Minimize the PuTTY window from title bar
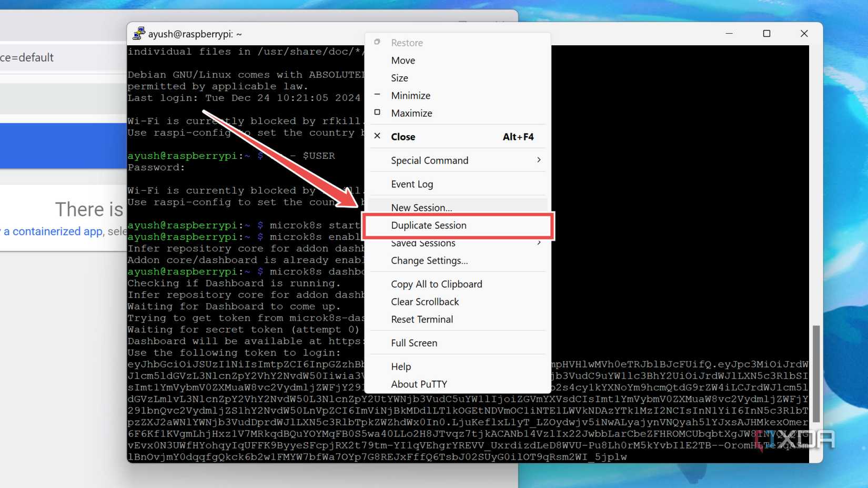The width and height of the screenshot is (868, 488). (729, 34)
